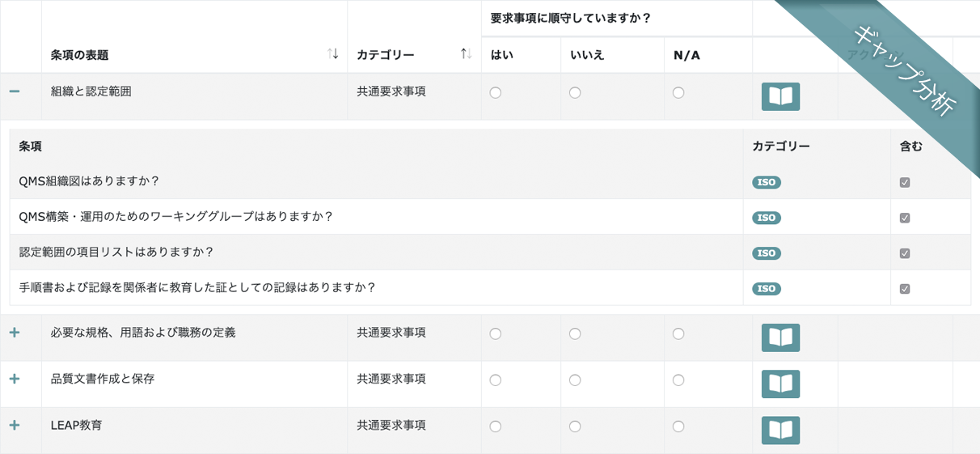Click the N/A column header
Image resolution: width=980 pixels, height=454 pixels.
pyautogui.click(x=686, y=55)
